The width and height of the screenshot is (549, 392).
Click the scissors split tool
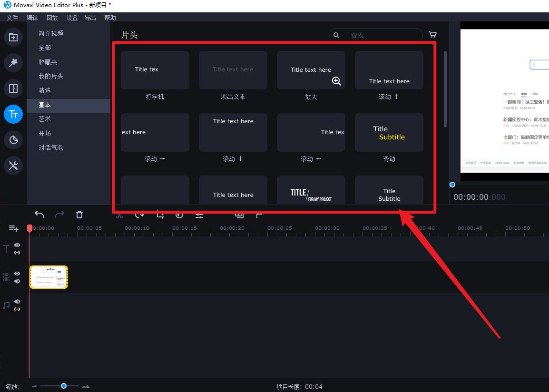pyautogui.click(x=119, y=215)
